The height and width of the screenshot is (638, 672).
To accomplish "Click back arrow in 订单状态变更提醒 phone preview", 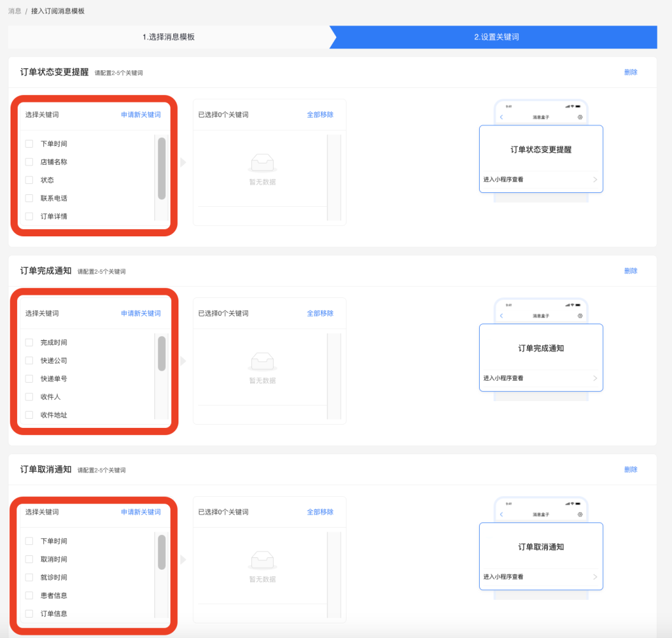I will tap(502, 117).
